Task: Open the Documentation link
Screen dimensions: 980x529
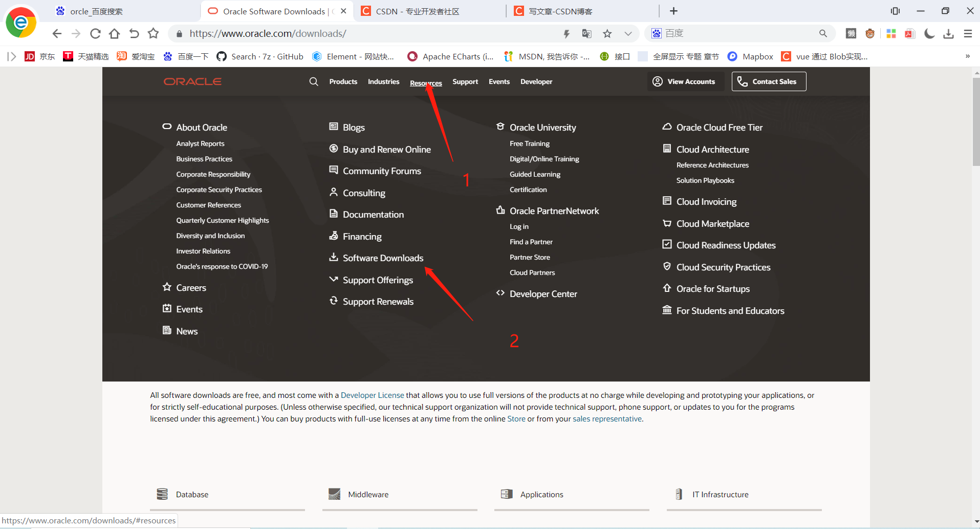Action: [373, 215]
